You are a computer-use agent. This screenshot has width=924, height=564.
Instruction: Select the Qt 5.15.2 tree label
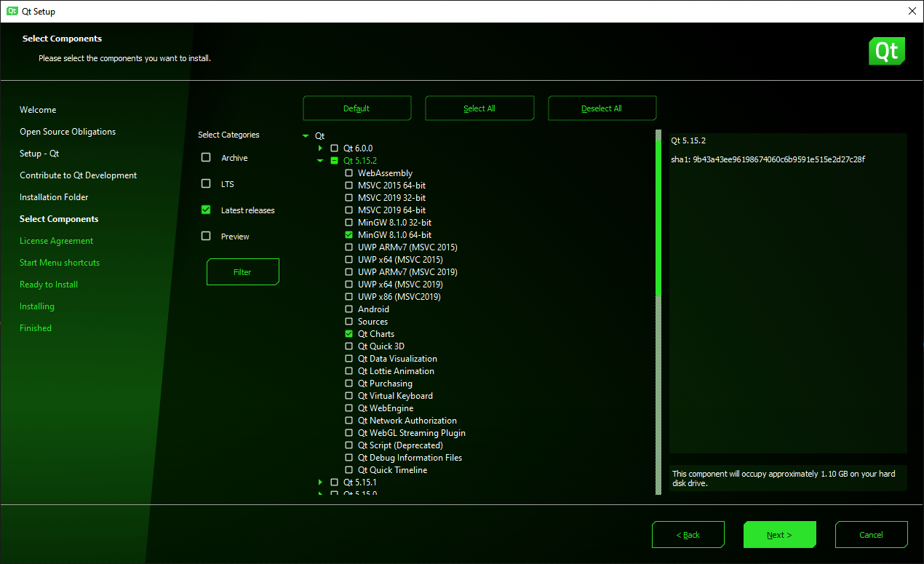(360, 161)
